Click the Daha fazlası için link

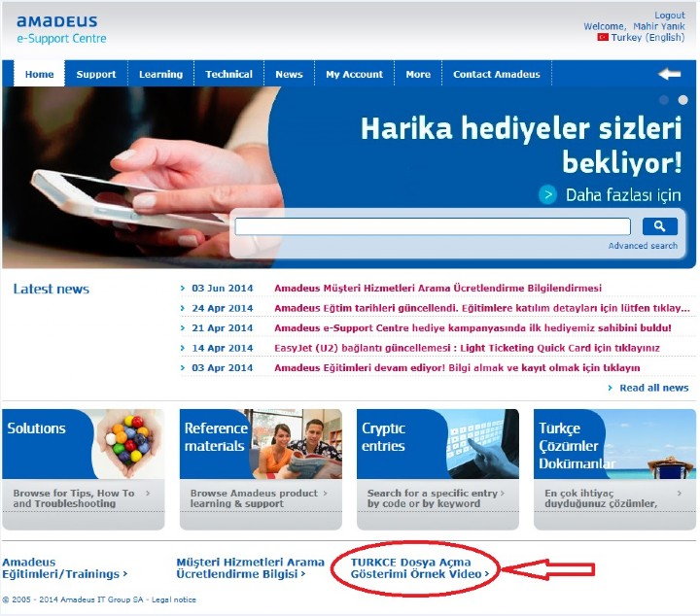[x=623, y=195]
